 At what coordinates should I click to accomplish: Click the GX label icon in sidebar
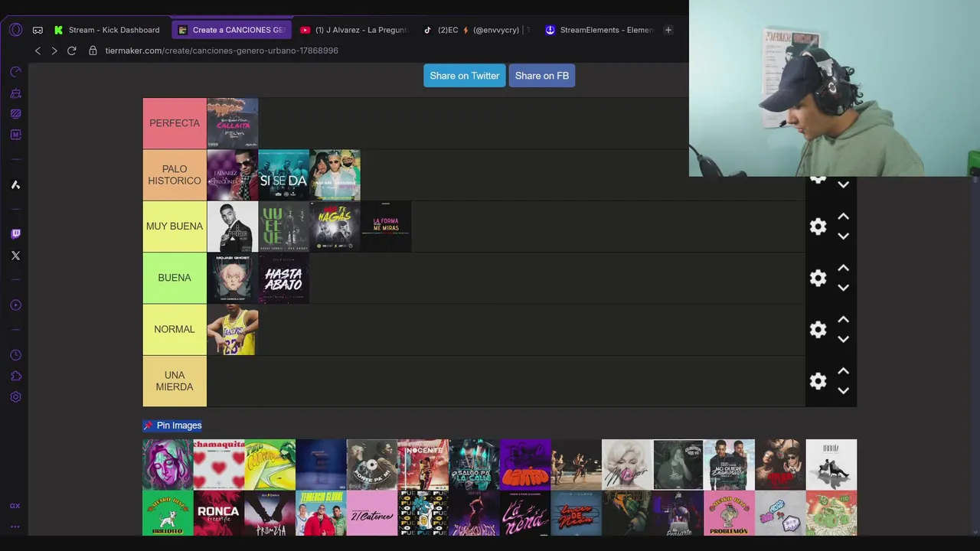click(x=15, y=506)
